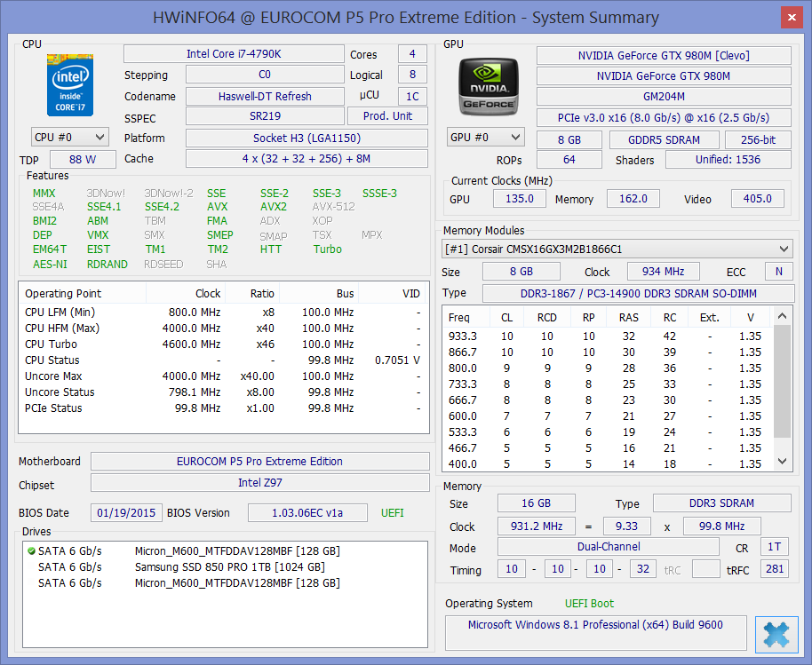Click the GM204M GPU codename field

tap(664, 96)
